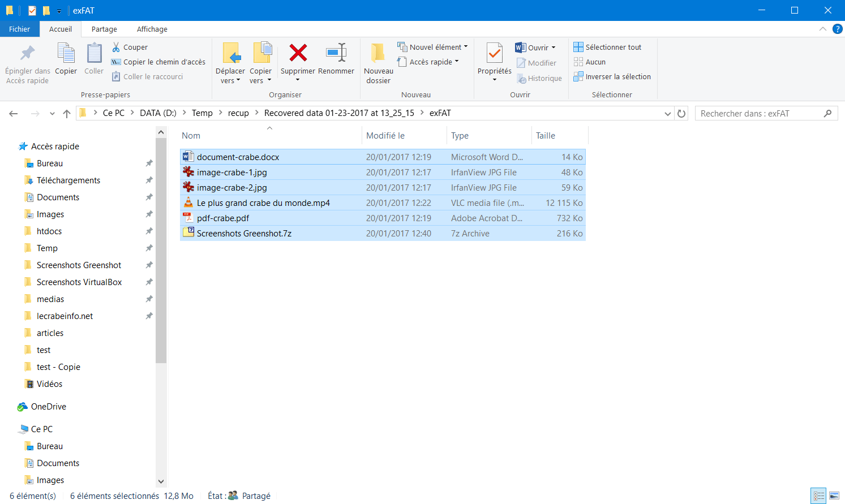
Task: Select image-crabe-1.jpg in the file list
Action: (x=383, y=173)
